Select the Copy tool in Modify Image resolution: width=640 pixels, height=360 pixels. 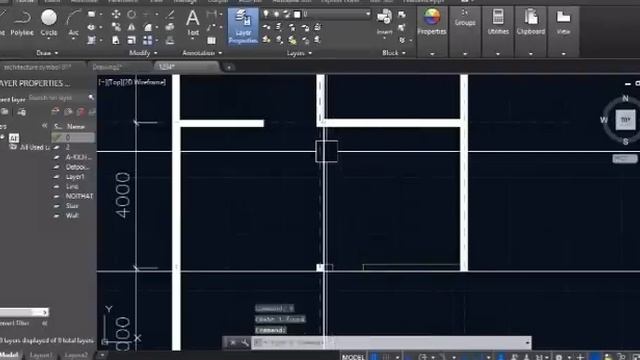pyautogui.click(x=116, y=27)
